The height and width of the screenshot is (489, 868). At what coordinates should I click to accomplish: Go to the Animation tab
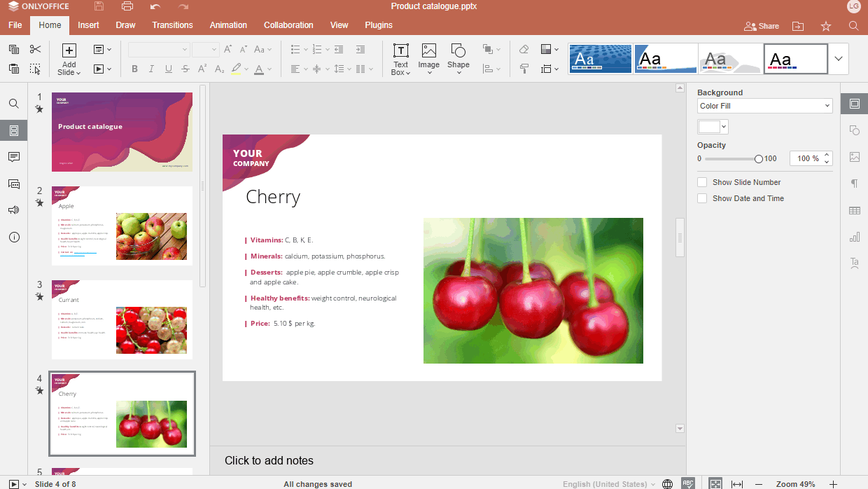click(x=228, y=25)
